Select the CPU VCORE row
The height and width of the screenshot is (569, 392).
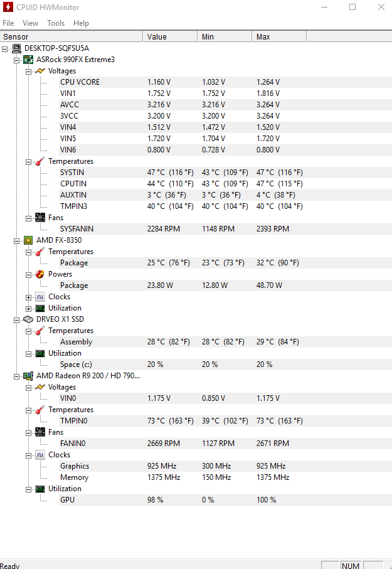[80, 82]
